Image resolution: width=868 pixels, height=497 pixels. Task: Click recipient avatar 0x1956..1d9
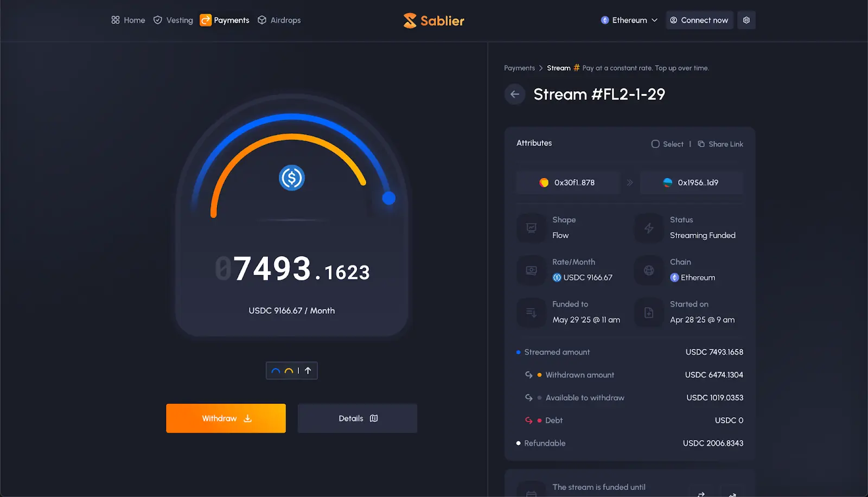[x=668, y=182]
